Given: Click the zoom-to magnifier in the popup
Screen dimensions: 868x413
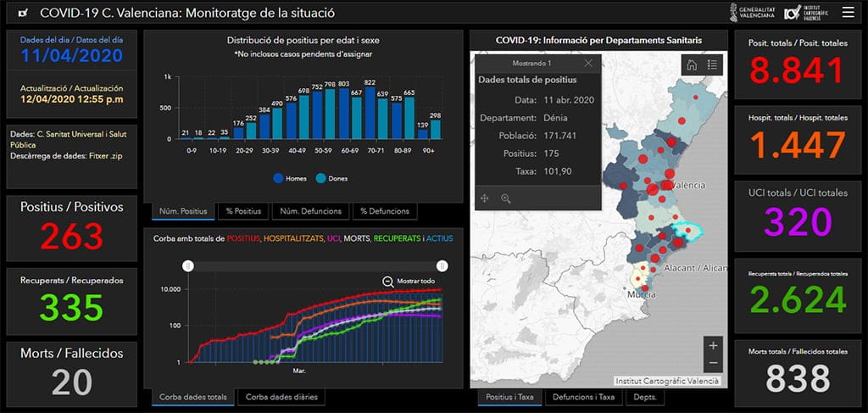Looking at the screenshot, I should [506, 198].
